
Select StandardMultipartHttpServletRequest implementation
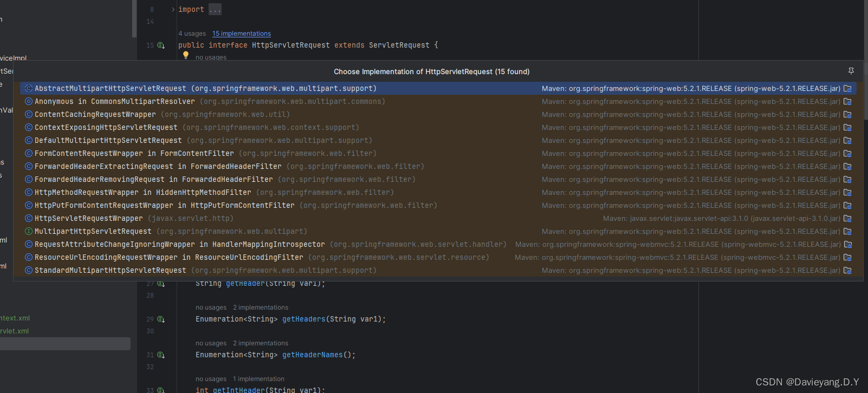click(438, 271)
